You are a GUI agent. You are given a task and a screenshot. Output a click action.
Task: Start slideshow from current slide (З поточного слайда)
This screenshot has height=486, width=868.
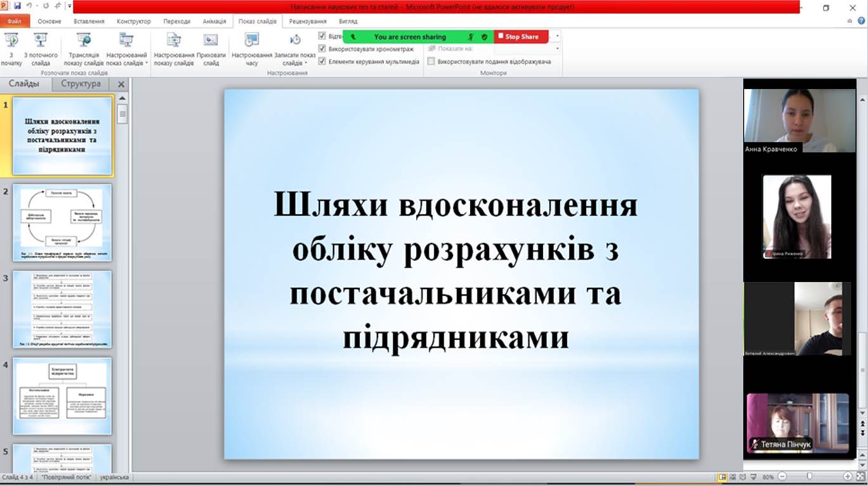point(41,49)
